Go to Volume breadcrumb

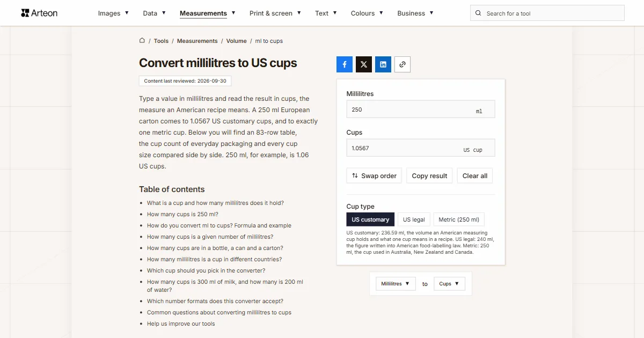pos(237,41)
